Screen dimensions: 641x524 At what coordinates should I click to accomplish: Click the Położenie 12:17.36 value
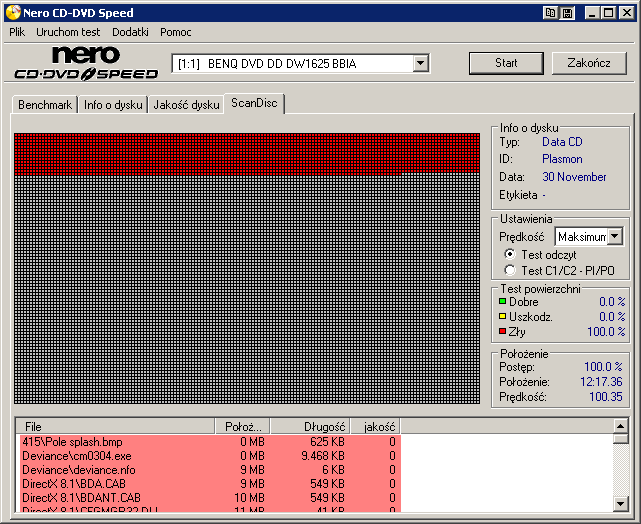[x=601, y=382]
